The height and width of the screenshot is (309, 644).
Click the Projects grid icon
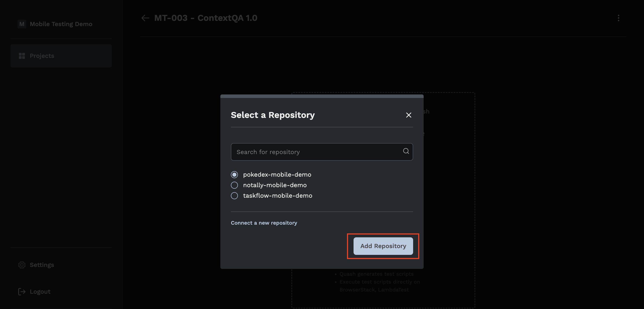pos(22,56)
